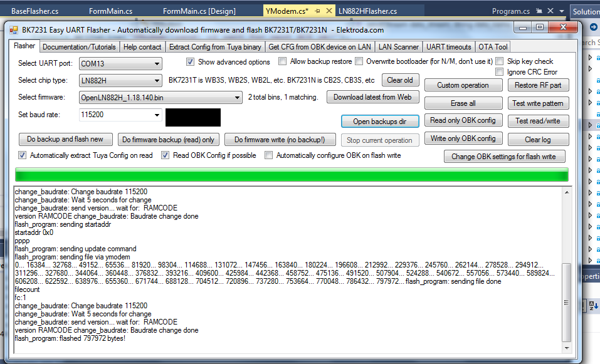Click Open backups dir button
600x364 pixels.
(380, 122)
